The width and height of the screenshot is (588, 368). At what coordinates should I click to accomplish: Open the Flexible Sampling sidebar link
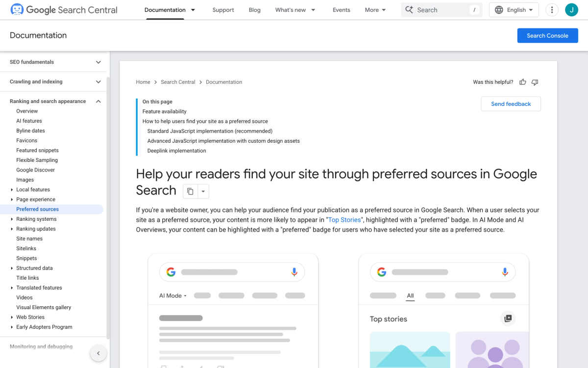(37, 160)
